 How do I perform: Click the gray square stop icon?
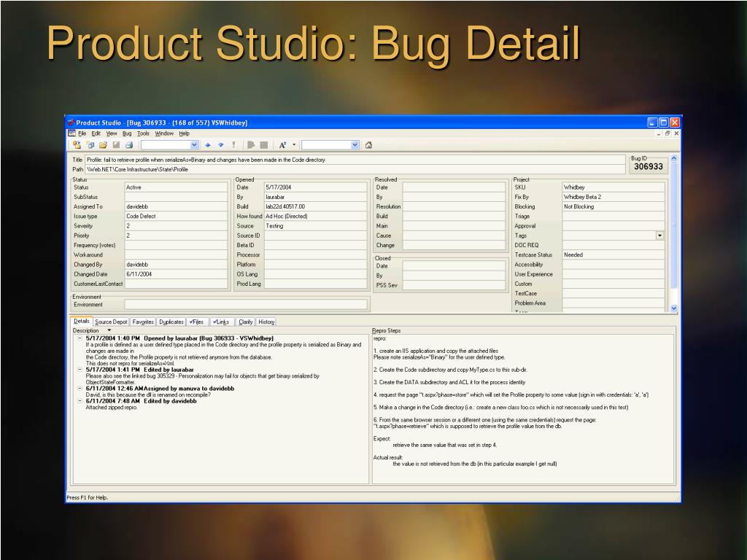tap(263, 145)
